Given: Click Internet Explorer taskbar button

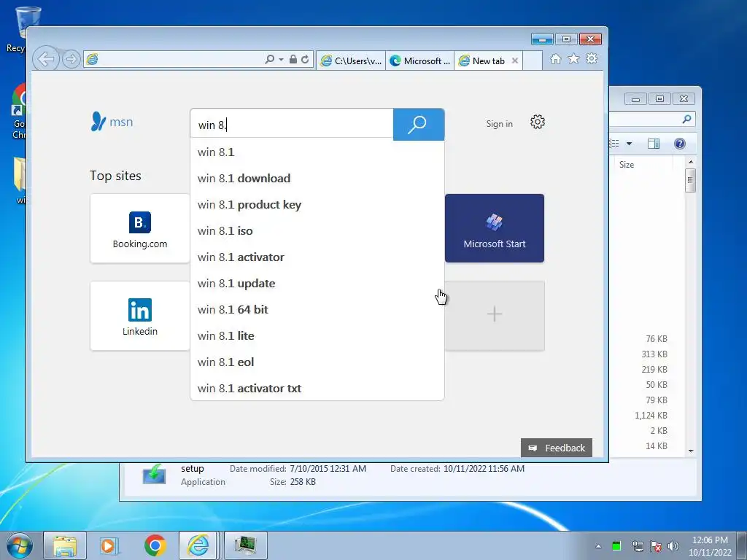Looking at the screenshot, I should 198,545.
